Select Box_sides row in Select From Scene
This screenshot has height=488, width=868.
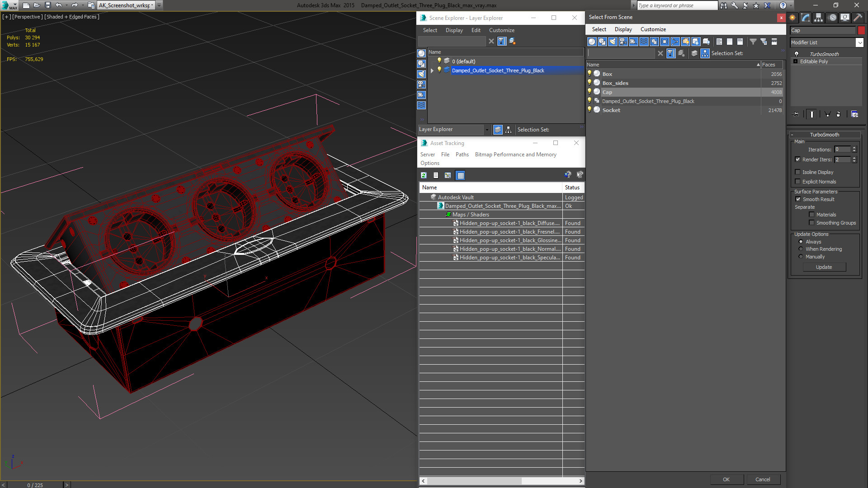pos(684,83)
